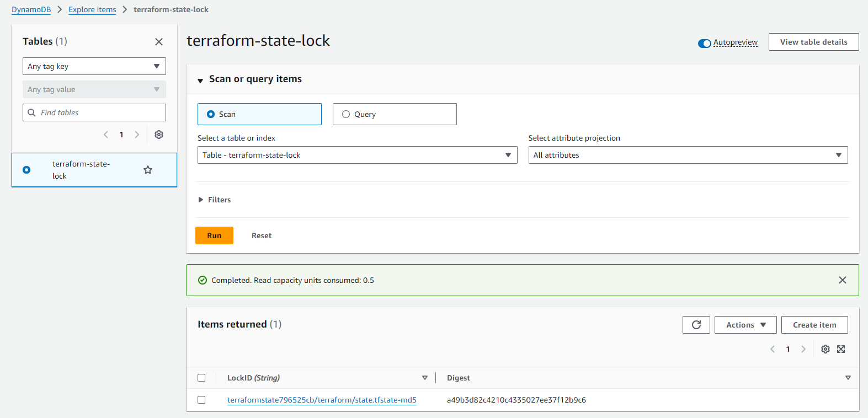Click the tables page number 1
The width and height of the screenshot is (868, 418).
[121, 135]
